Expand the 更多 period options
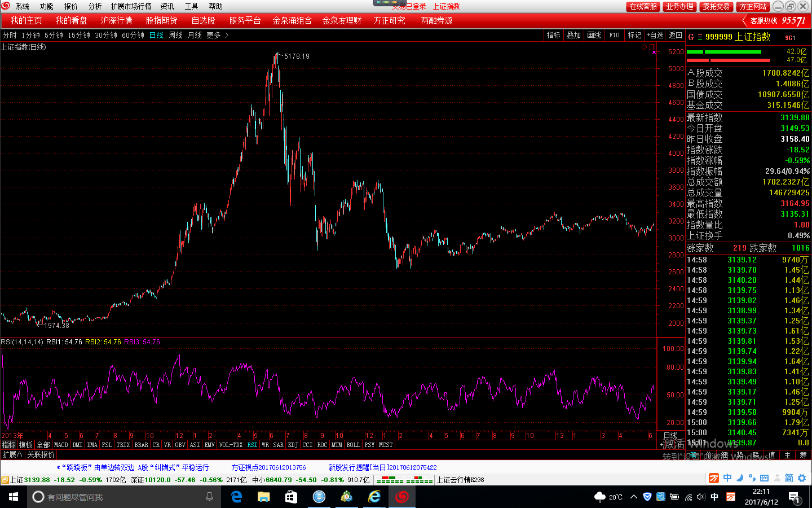Image resolution: width=812 pixels, height=508 pixels. [218, 35]
